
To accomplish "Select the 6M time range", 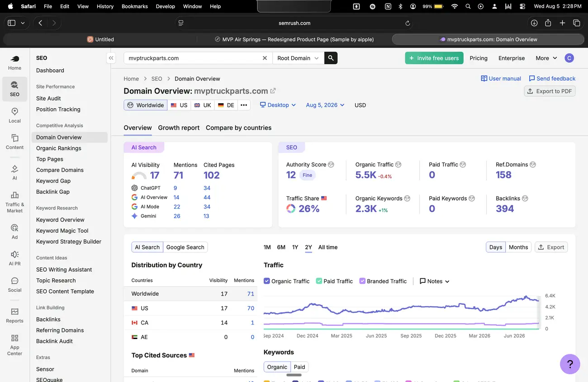I will tap(281, 247).
